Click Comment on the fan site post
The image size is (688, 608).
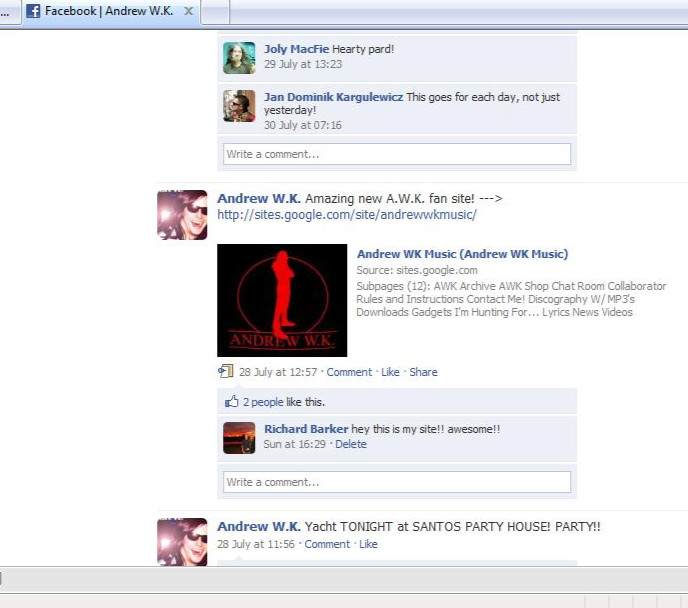pyautogui.click(x=349, y=372)
